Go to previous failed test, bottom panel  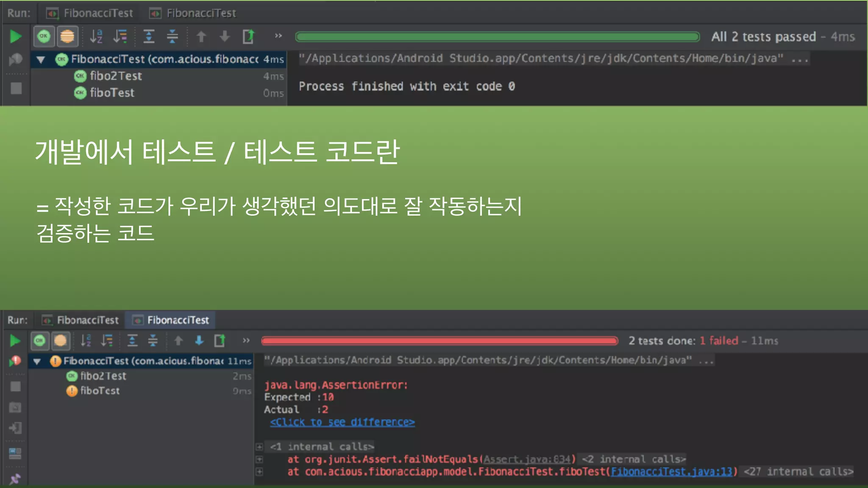(x=178, y=341)
